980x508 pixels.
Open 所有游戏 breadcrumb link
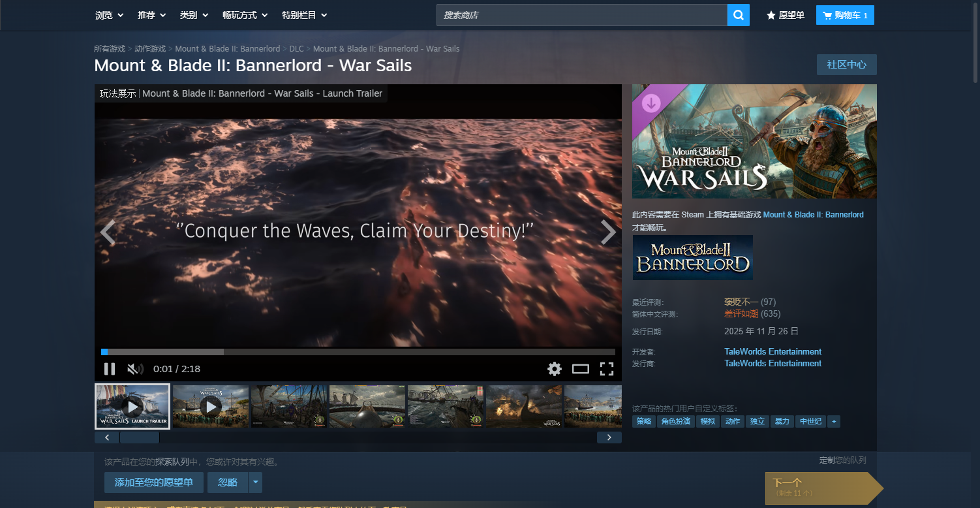(110, 49)
